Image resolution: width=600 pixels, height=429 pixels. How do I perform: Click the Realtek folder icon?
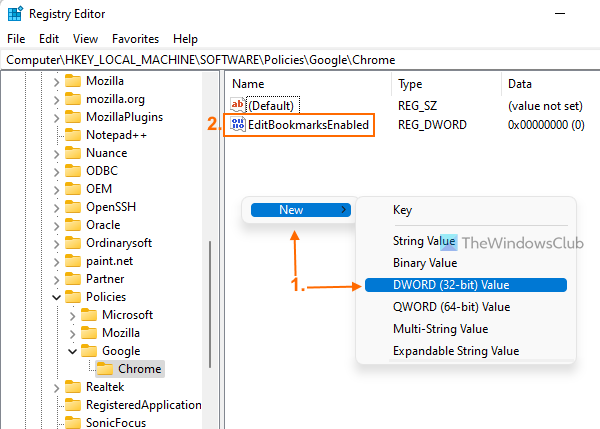(73, 387)
